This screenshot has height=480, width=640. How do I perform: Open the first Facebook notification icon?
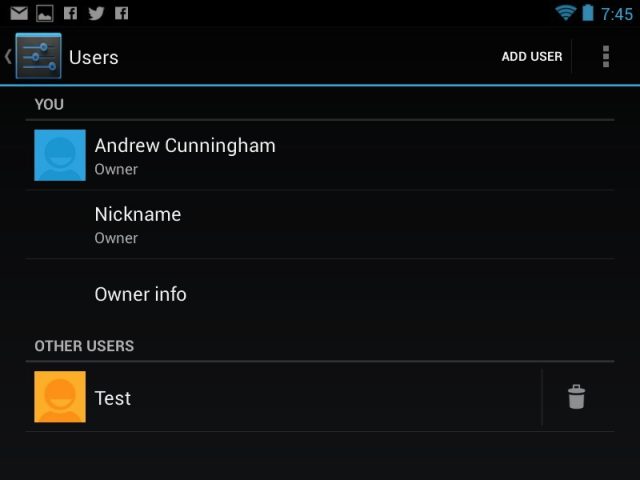coord(70,13)
